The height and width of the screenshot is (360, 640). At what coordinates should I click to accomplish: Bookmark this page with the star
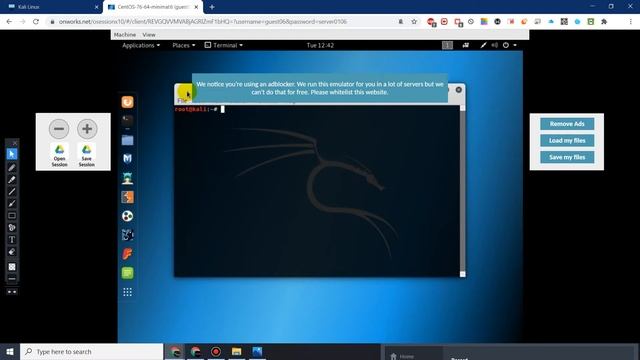click(x=414, y=22)
